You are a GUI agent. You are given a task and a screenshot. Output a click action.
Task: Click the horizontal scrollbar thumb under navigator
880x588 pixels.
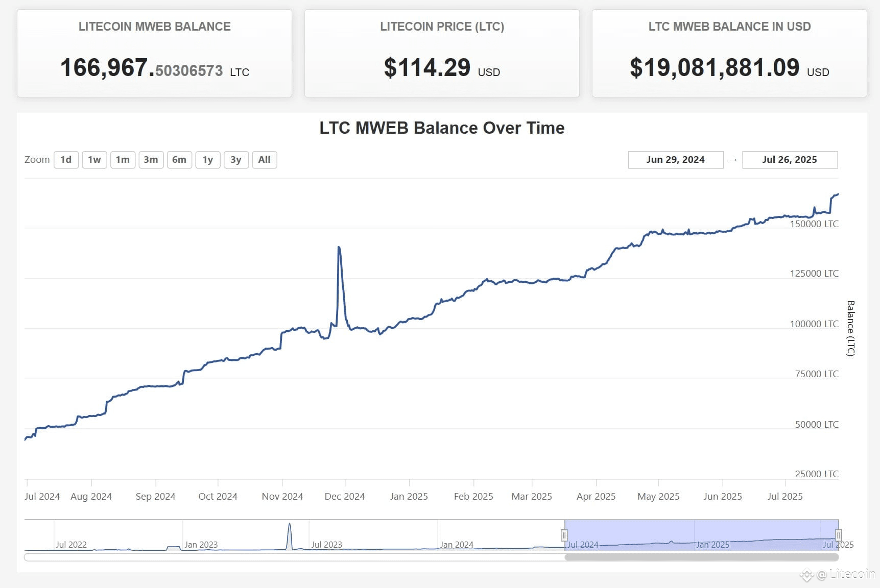point(701,557)
